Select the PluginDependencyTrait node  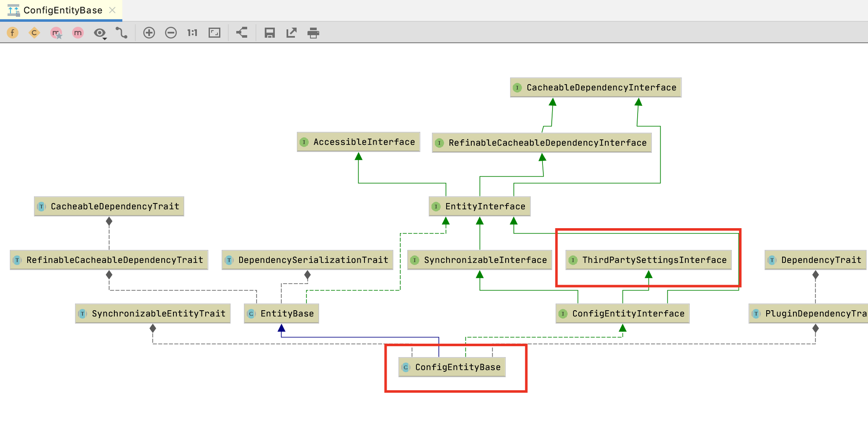pos(809,314)
